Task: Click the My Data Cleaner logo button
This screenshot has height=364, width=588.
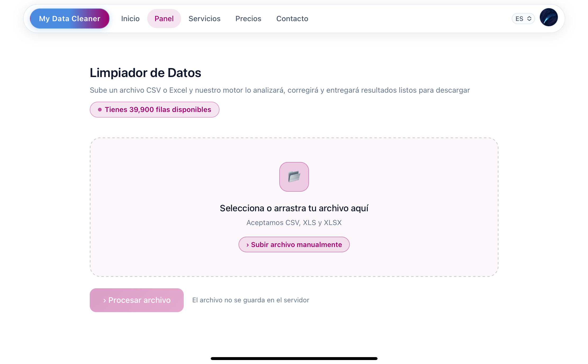Action: tap(70, 19)
